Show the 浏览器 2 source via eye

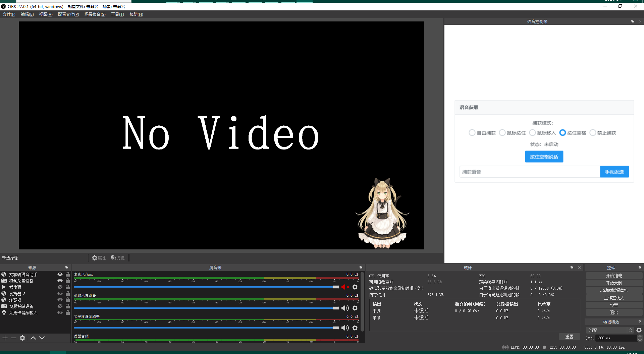click(60, 294)
